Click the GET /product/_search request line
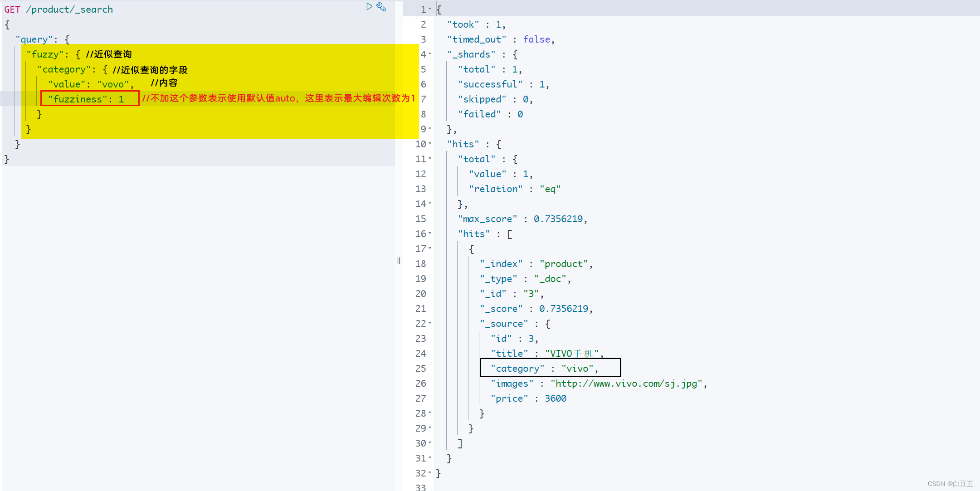Screen dimensions: 980x491 59,10
